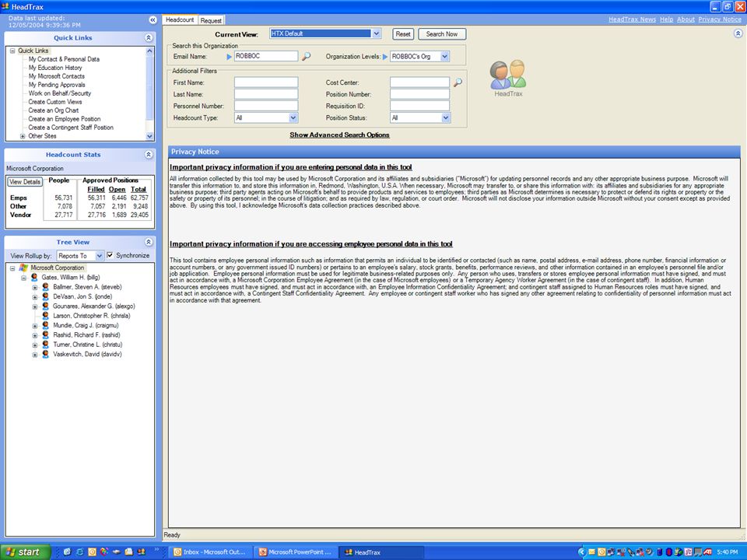The image size is (747, 560).
Task: Collapse the left sidebar with double-chevron icon
Action: (153, 20)
